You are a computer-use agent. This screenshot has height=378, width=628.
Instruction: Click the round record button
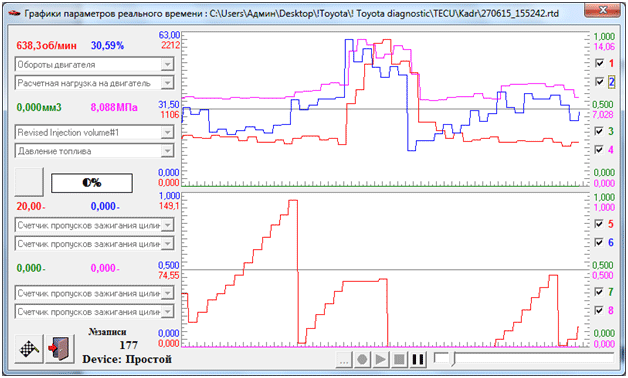362,359
